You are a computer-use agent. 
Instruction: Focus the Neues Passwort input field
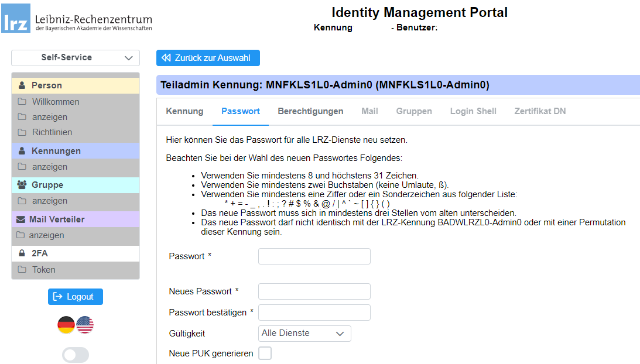coord(314,291)
